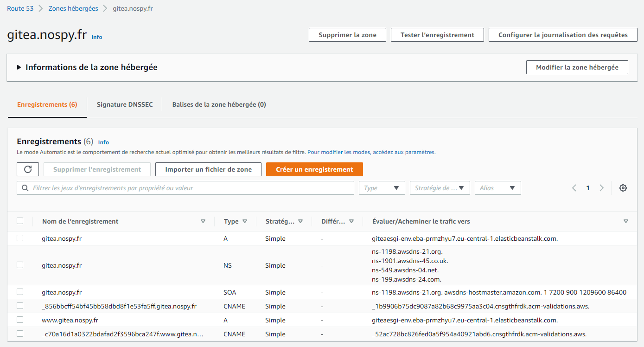644x347 pixels.
Task: Click page number 1 in pagination
Action: click(588, 188)
